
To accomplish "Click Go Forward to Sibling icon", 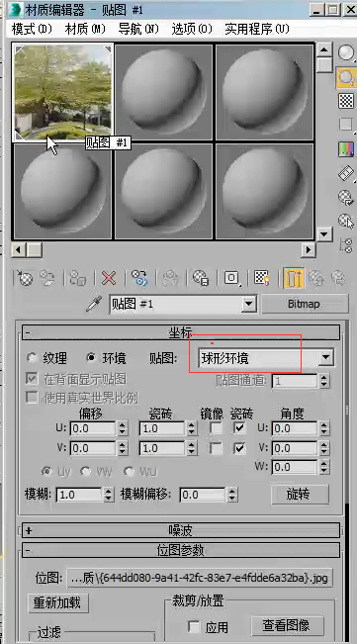I will coord(339,278).
